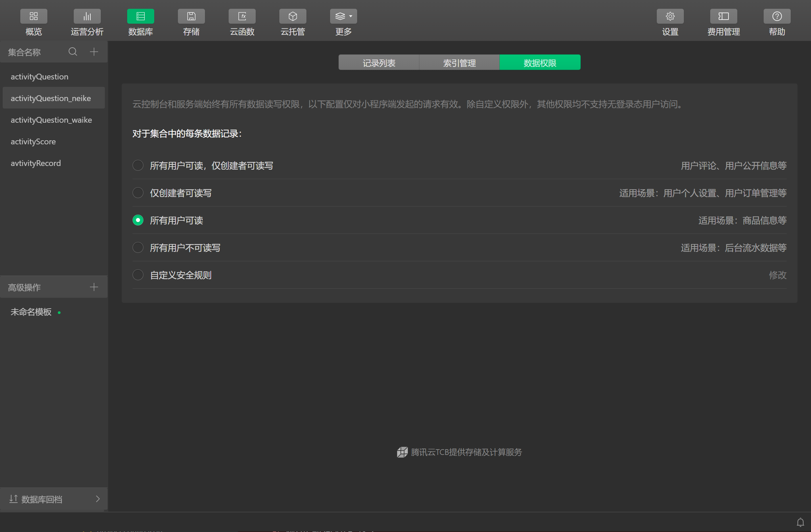811x532 pixels.
Task: Click the 帮助 question mark icon
Action: [x=777, y=16]
